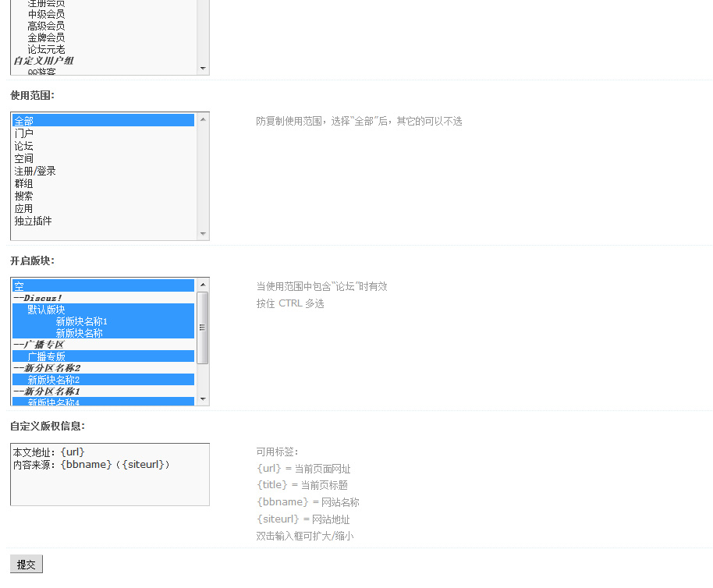Select 独立插件 in the usage scope list
This screenshot has width=713, height=588.
pyautogui.click(x=103, y=221)
